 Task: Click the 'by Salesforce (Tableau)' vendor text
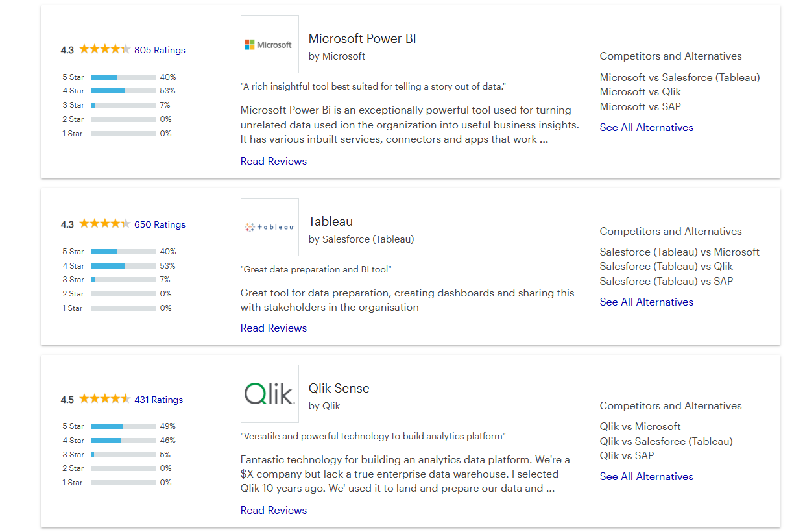pyautogui.click(x=361, y=239)
